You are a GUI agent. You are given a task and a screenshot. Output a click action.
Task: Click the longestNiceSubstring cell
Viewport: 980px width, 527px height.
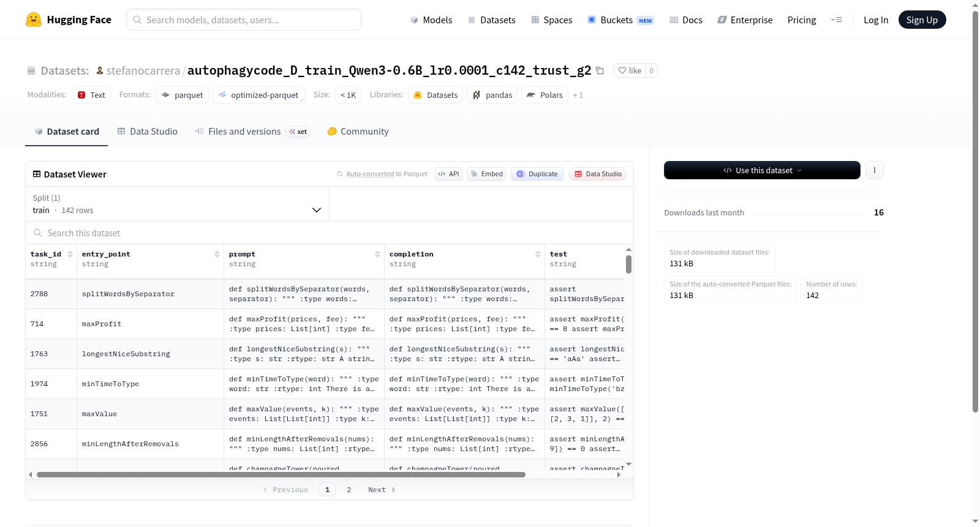[x=150, y=354]
